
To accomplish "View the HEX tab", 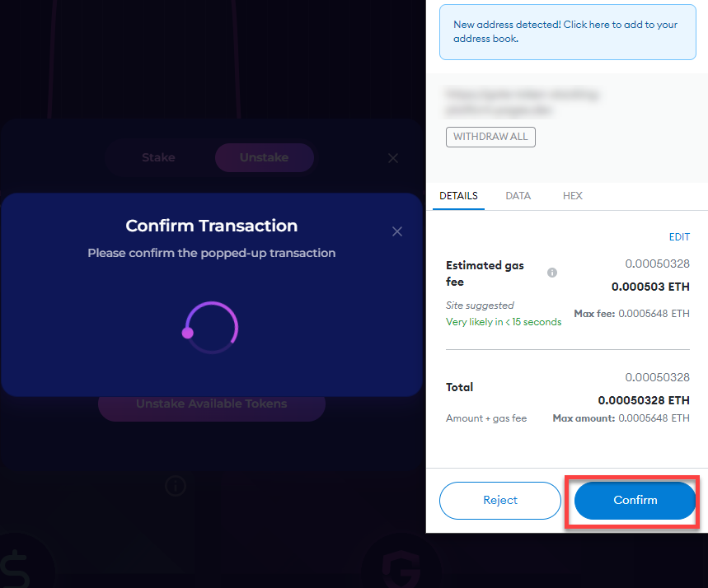I will coord(573,196).
